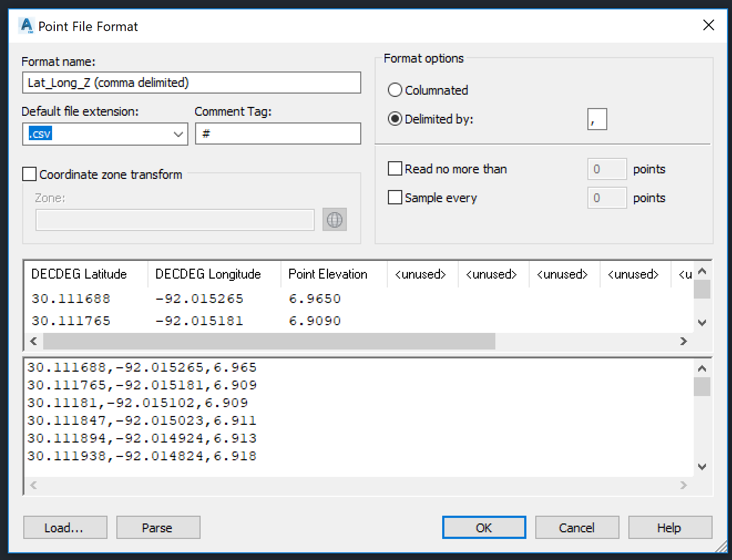This screenshot has height=560, width=732.
Task: Open Help for this dialog
Action: [x=670, y=527]
